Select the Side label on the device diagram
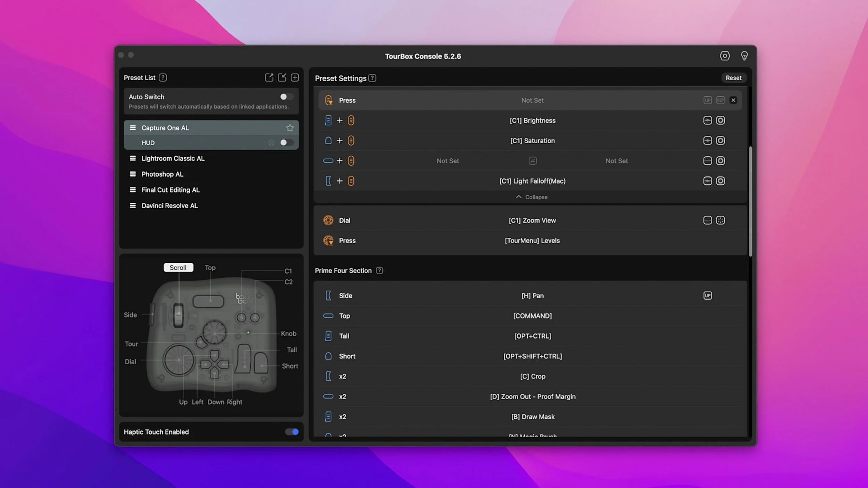The height and width of the screenshot is (488, 868). point(131,315)
